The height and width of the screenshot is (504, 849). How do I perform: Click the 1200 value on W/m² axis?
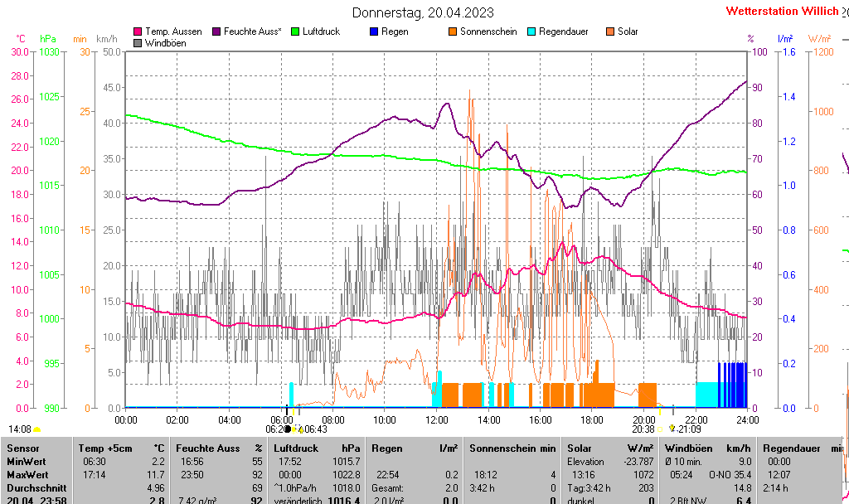click(x=823, y=52)
